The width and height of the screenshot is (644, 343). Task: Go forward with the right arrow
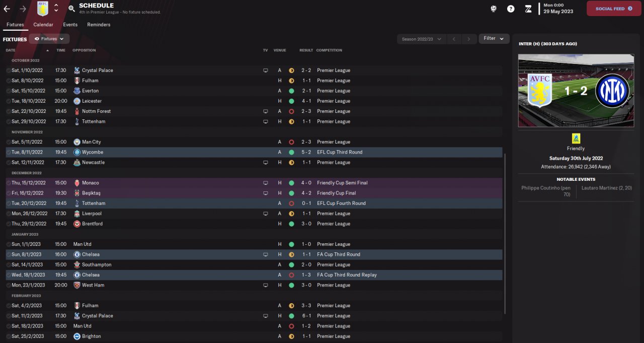[23, 9]
